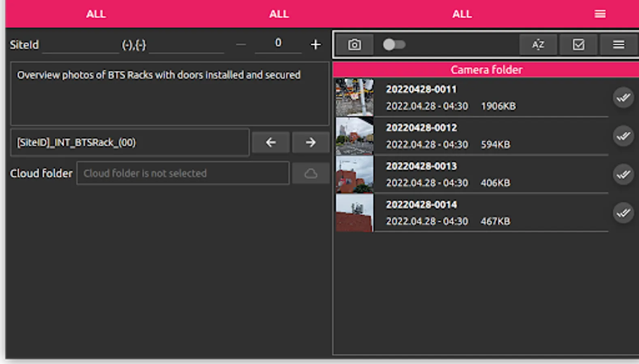Click the Cloud folder label
Viewport: 639px width, 364px height.
41,173
